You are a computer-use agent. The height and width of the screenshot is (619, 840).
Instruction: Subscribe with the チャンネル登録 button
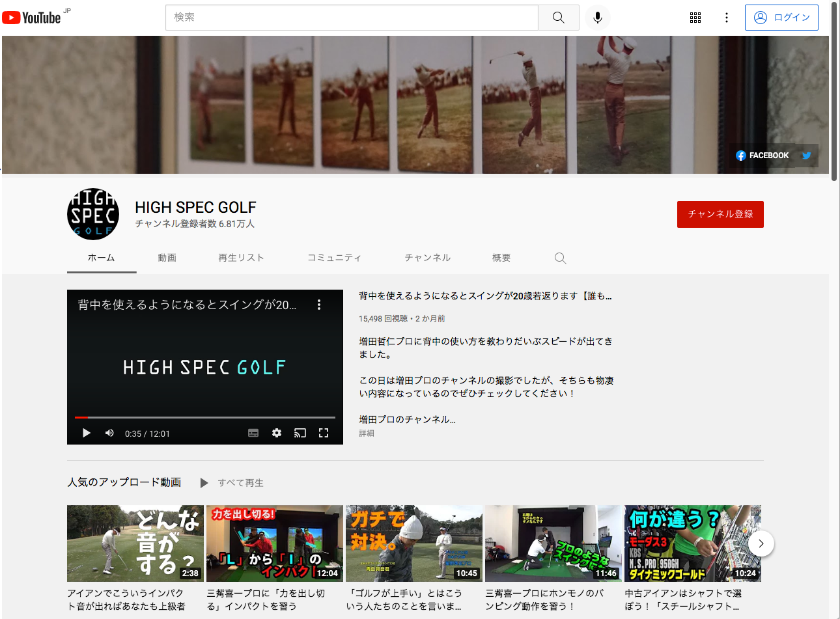[720, 214]
